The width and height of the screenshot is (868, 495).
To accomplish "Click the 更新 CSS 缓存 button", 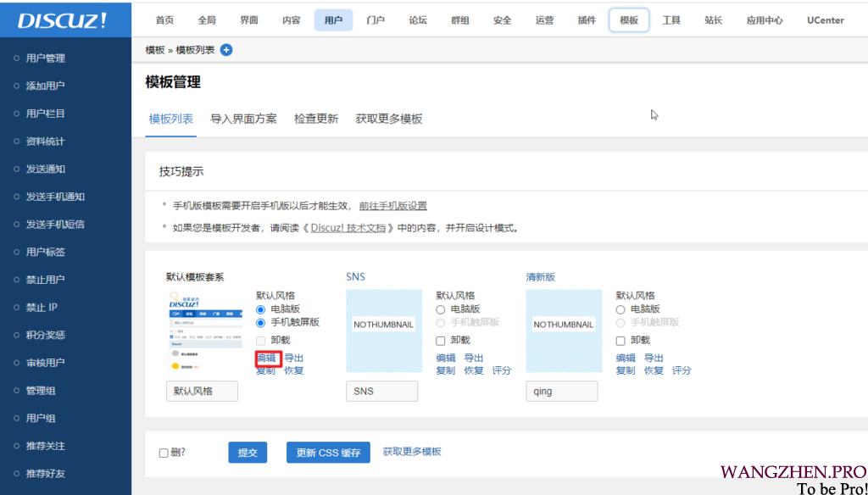I will pos(329,453).
